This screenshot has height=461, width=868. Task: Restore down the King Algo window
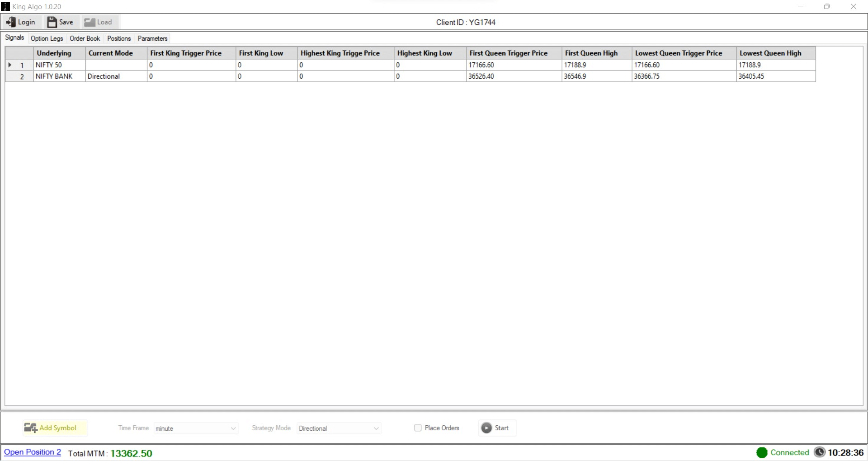pyautogui.click(x=827, y=6)
